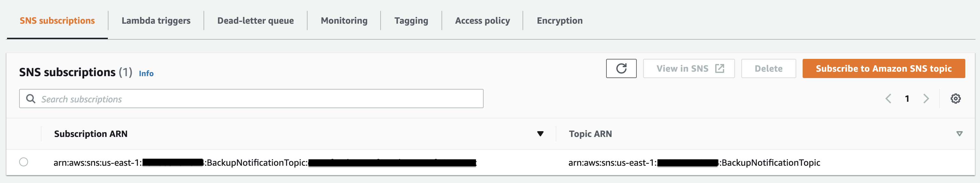Click the search magnifier icon
The width and height of the screenshot is (980, 183).
pyautogui.click(x=30, y=99)
